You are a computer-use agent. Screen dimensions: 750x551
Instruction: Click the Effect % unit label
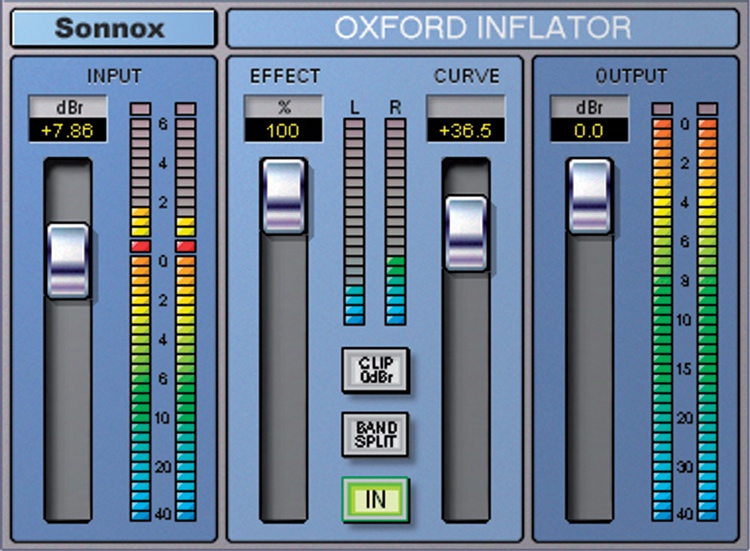tap(284, 107)
